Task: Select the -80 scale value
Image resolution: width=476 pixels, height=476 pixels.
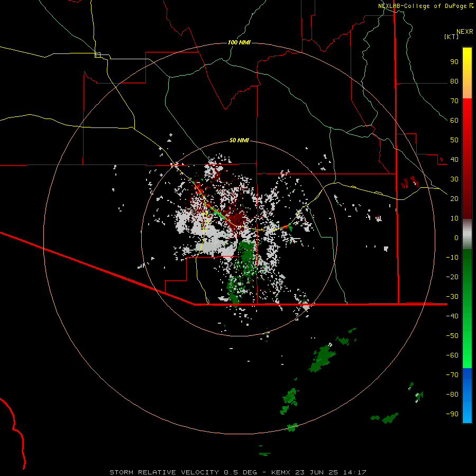Action: click(x=452, y=395)
